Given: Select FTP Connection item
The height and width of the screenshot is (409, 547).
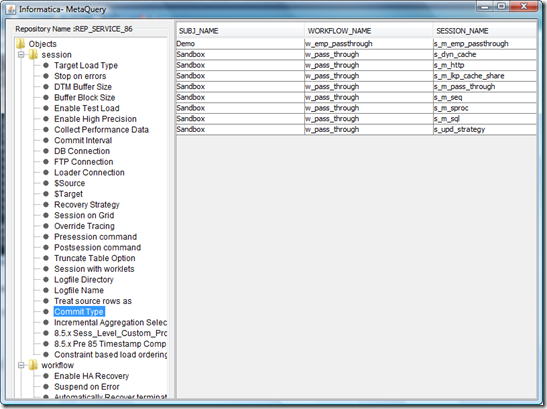Looking at the screenshot, I should coord(84,162).
